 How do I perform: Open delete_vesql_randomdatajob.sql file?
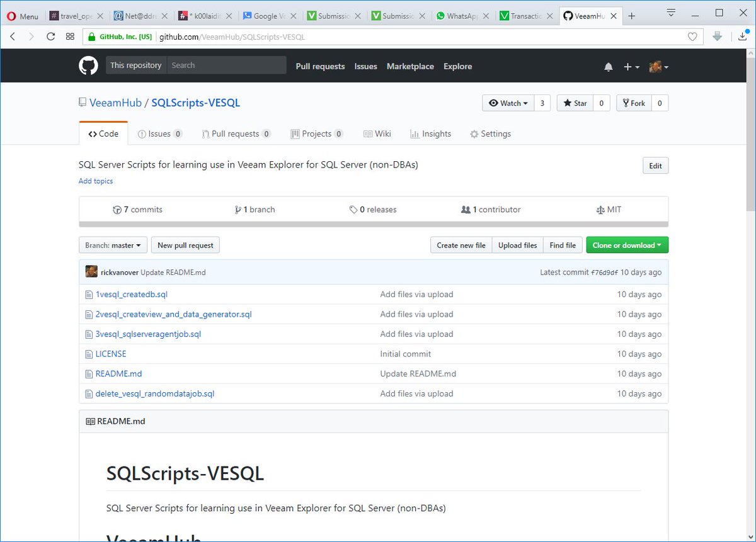tap(155, 394)
